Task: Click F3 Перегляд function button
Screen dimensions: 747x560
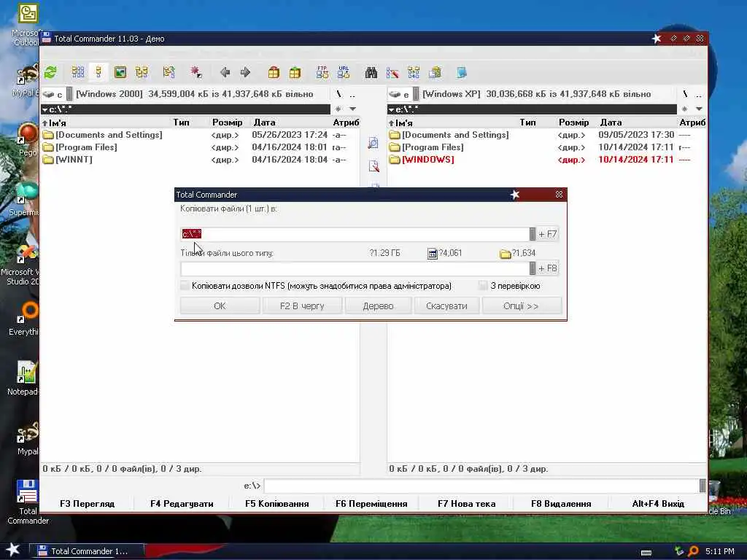Action: click(x=88, y=504)
